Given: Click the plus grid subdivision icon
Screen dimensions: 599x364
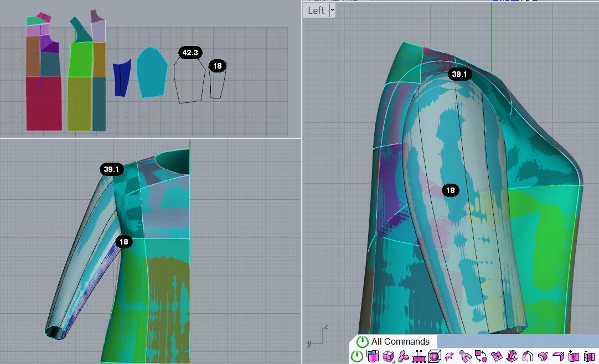Looking at the screenshot, I should pos(590,356).
